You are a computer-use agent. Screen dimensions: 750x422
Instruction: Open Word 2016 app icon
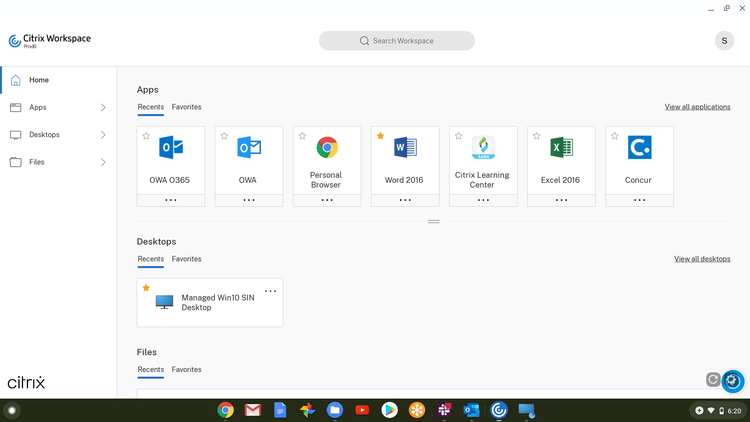pos(405,147)
